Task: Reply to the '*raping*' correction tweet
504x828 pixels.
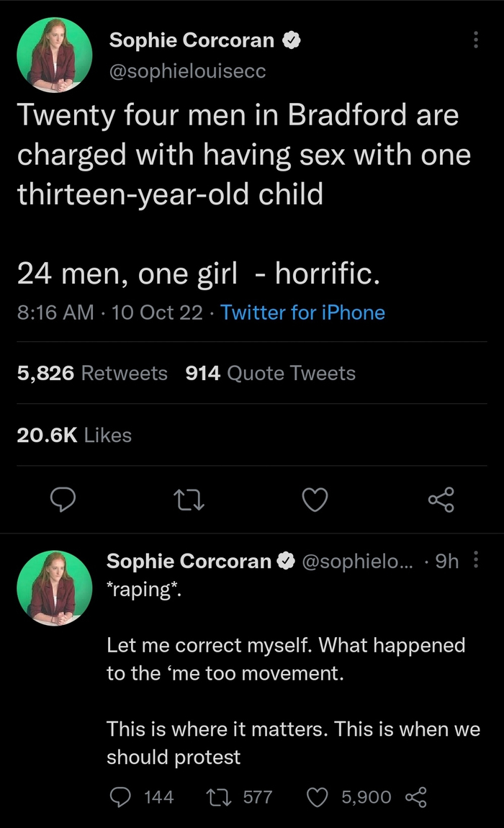Action: tap(120, 797)
